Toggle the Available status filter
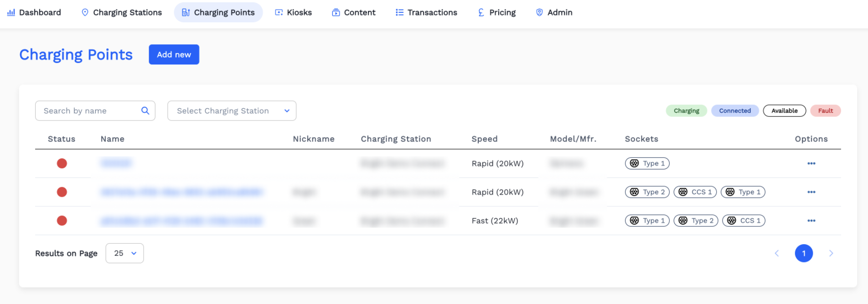The height and width of the screenshot is (304, 868). click(784, 111)
